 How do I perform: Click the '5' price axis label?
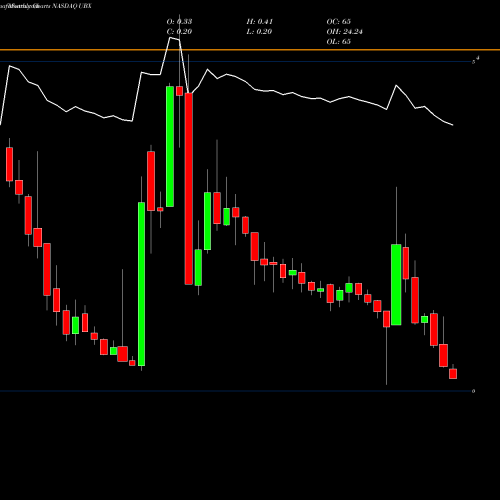tap(474, 62)
